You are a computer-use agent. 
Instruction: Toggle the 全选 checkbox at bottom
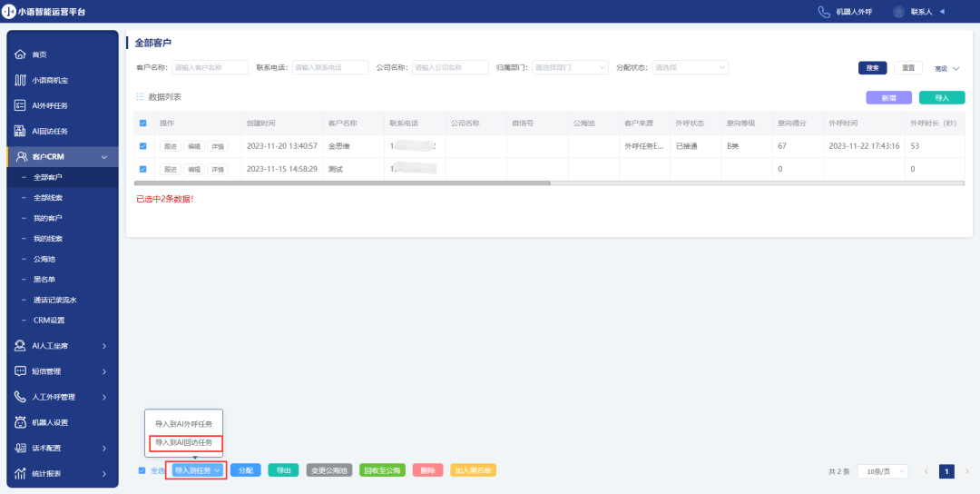142,470
